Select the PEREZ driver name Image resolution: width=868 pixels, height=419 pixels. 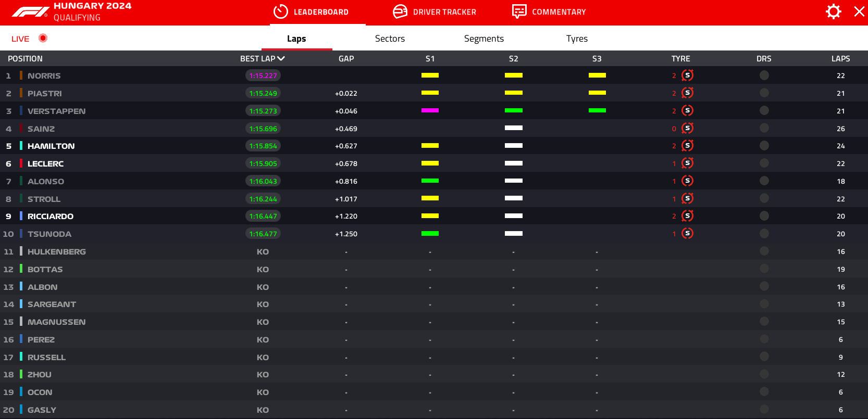pos(41,340)
